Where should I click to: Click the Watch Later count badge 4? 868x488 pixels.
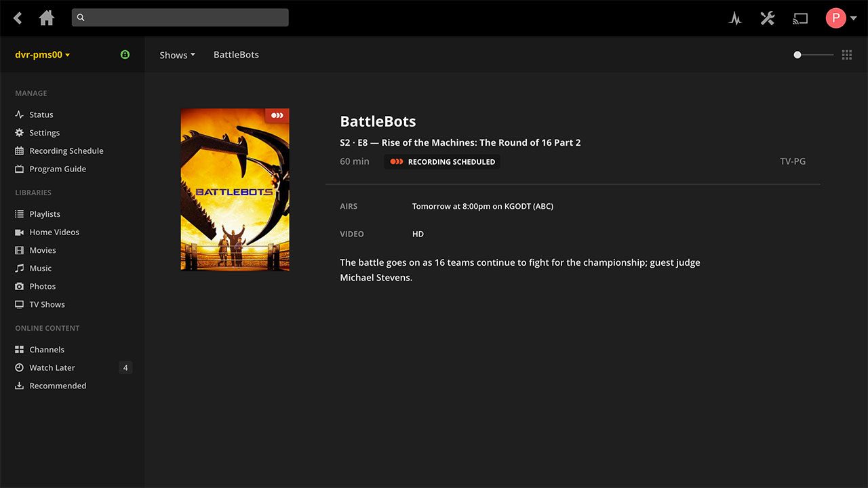[125, 368]
